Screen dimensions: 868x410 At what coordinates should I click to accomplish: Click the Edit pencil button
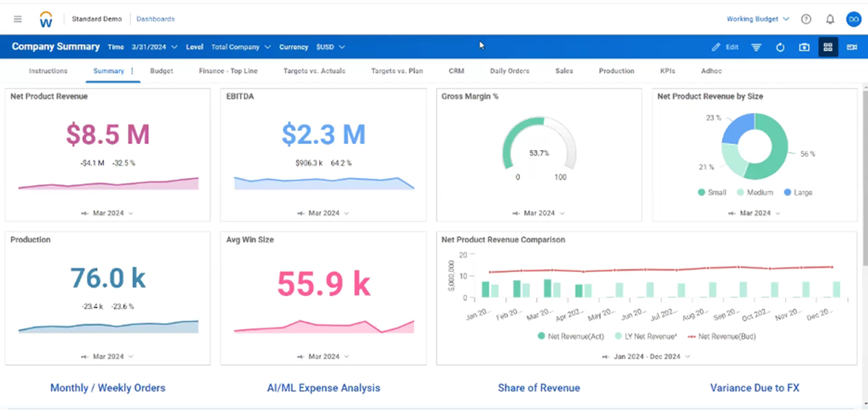point(726,47)
